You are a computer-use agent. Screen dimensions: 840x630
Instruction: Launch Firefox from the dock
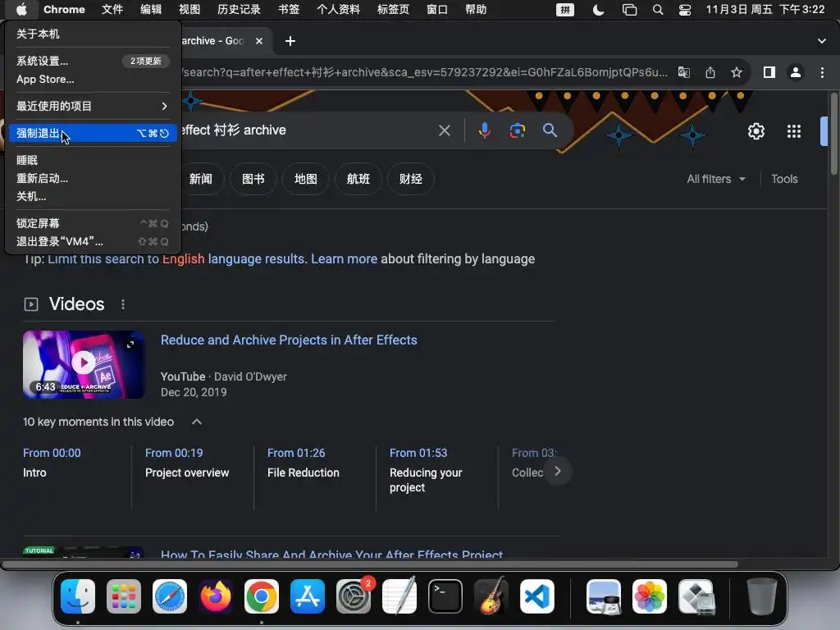(216, 596)
